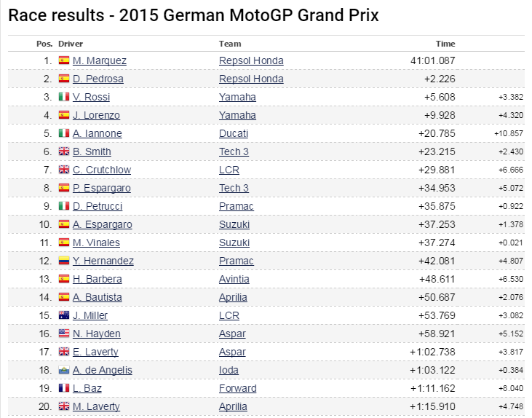This screenshot has height=418, width=532.
Task: Open J. Lorenzo's driver page
Action: click(96, 115)
